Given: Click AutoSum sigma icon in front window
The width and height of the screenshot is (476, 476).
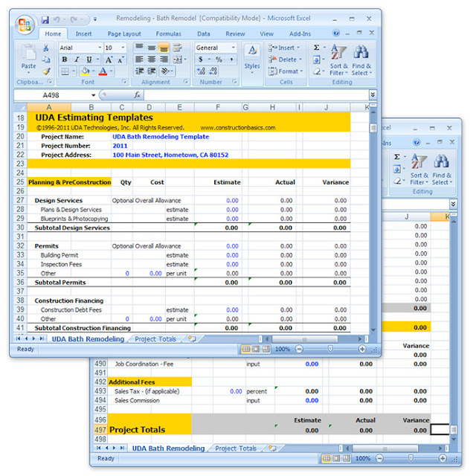Looking at the screenshot, I should click(317, 48).
